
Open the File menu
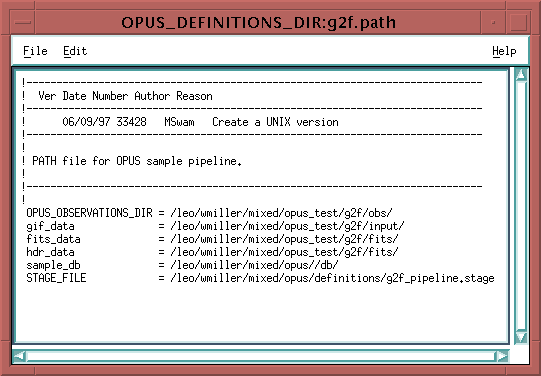point(35,51)
